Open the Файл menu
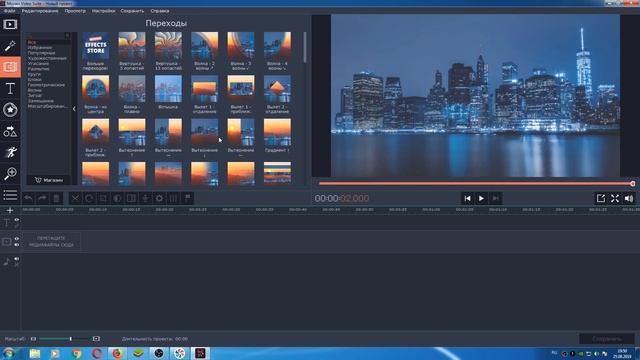 coord(10,11)
